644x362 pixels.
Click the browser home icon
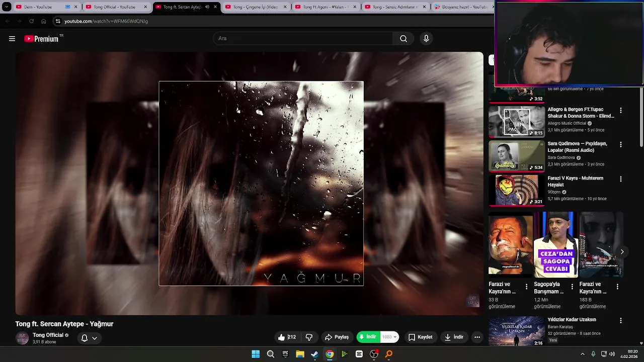44,21
